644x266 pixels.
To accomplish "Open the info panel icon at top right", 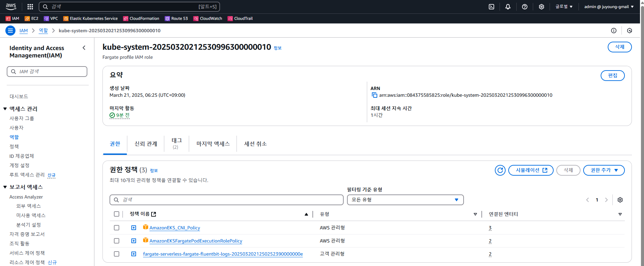I will point(614,31).
